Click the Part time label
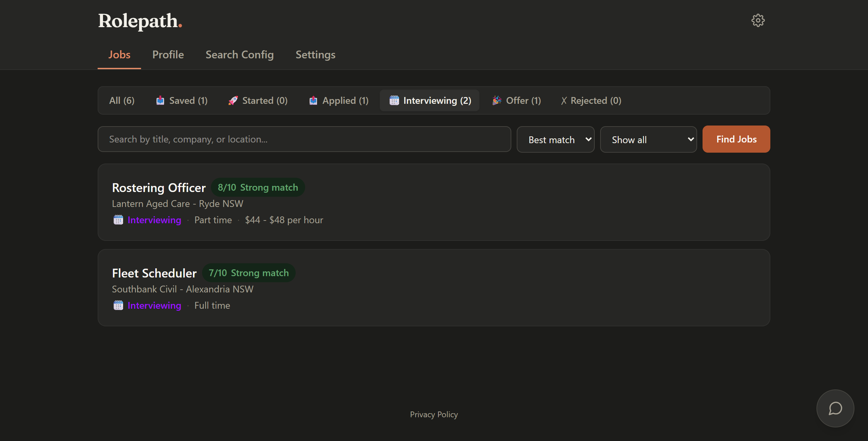This screenshot has width=868, height=441. pos(213,220)
